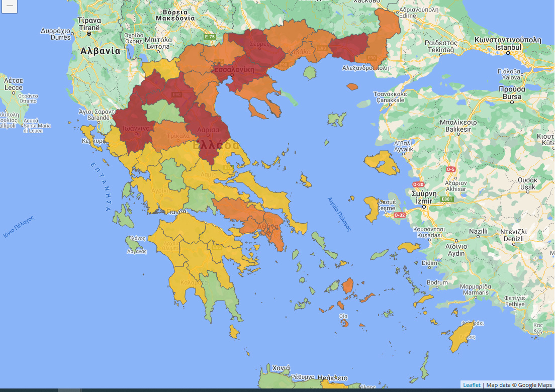The width and height of the screenshot is (555, 392).
Task: Select the yellow Rhodes island region
Action: click(x=461, y=336)
